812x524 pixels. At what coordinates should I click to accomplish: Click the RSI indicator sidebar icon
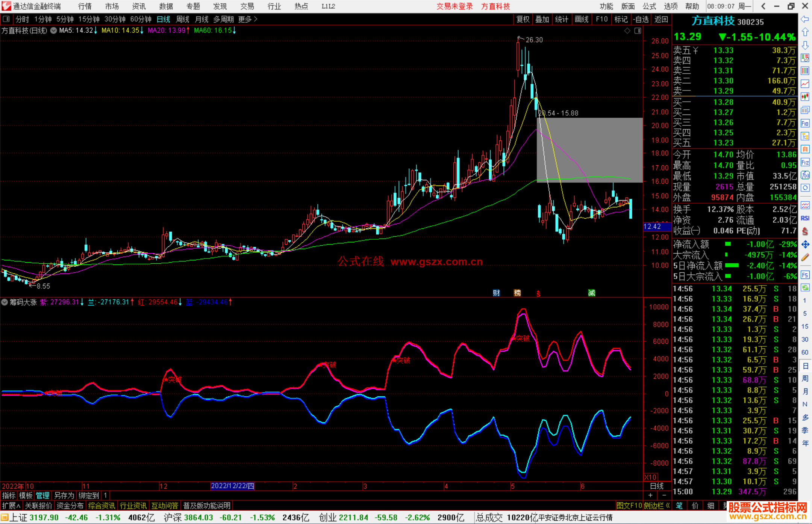805,218
